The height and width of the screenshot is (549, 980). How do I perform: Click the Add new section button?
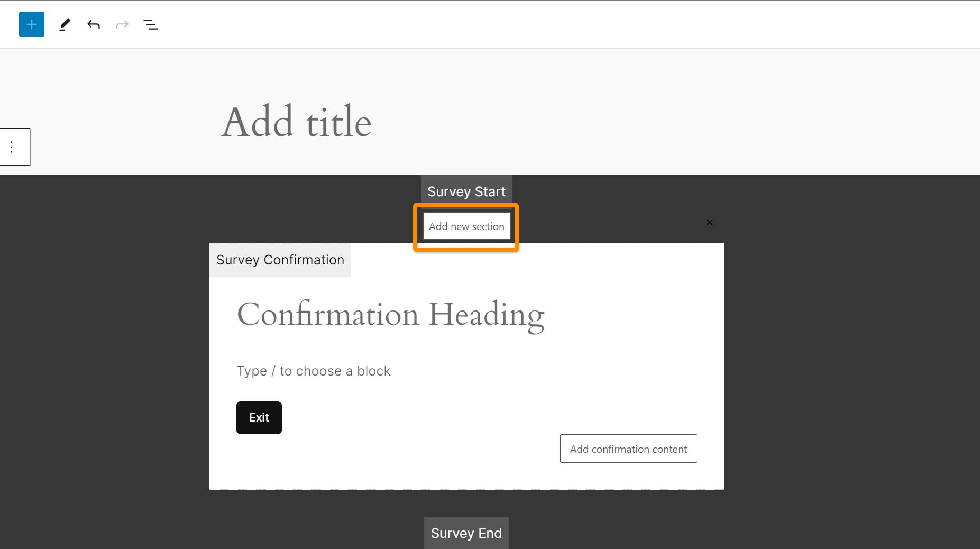tap(466, 226)
